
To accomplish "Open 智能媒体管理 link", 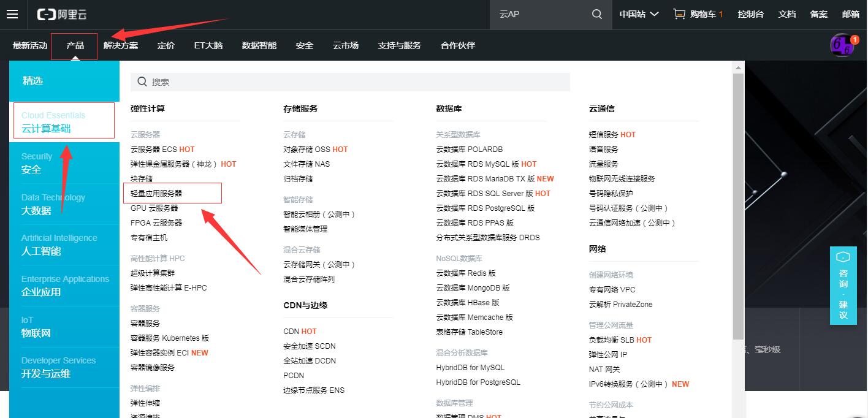I will click(305, 229).
